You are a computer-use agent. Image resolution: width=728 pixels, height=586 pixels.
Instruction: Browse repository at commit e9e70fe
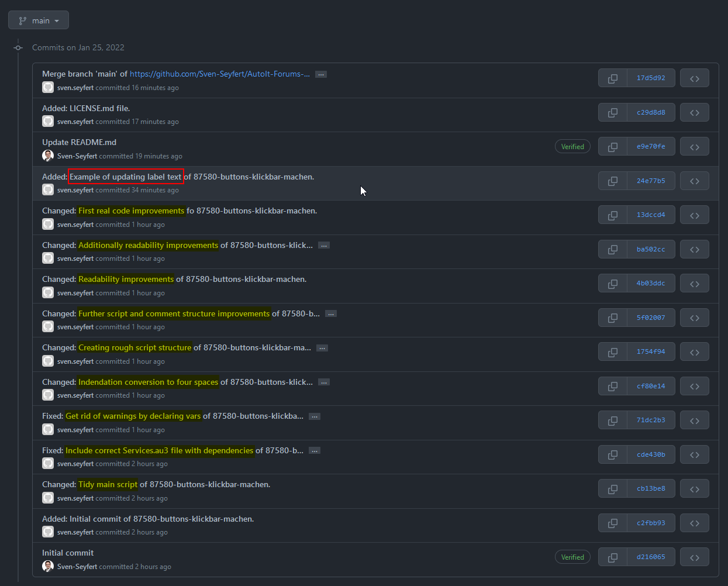[694, 147]
